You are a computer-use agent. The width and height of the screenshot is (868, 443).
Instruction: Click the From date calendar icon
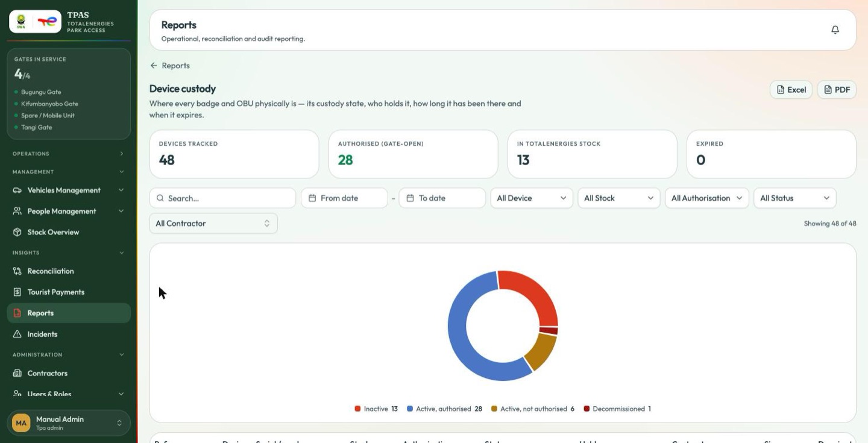[x=312, y=198]
